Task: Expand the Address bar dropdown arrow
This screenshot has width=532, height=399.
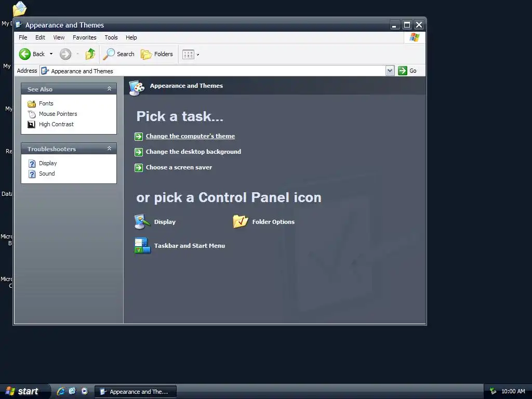Action: (390, 71)
